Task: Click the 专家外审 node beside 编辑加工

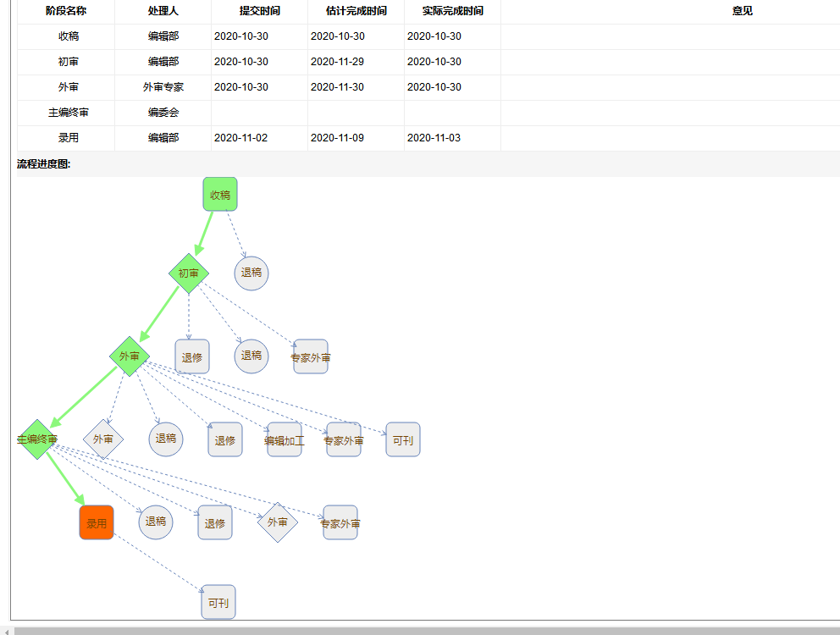Action: click(x=344, y=439)
